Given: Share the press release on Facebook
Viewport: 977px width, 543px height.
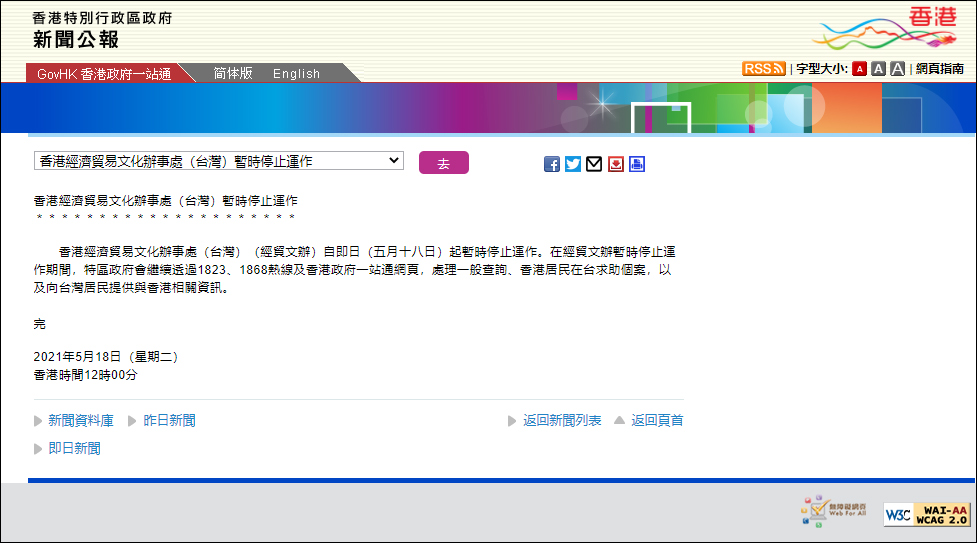Looking at the screenshot, I should [551, 164].
